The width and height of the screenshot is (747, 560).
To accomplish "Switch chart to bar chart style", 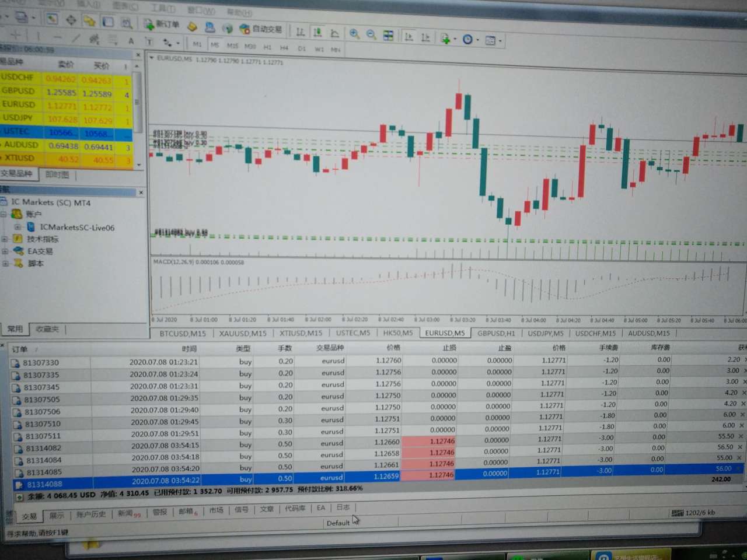I will 300,32.
